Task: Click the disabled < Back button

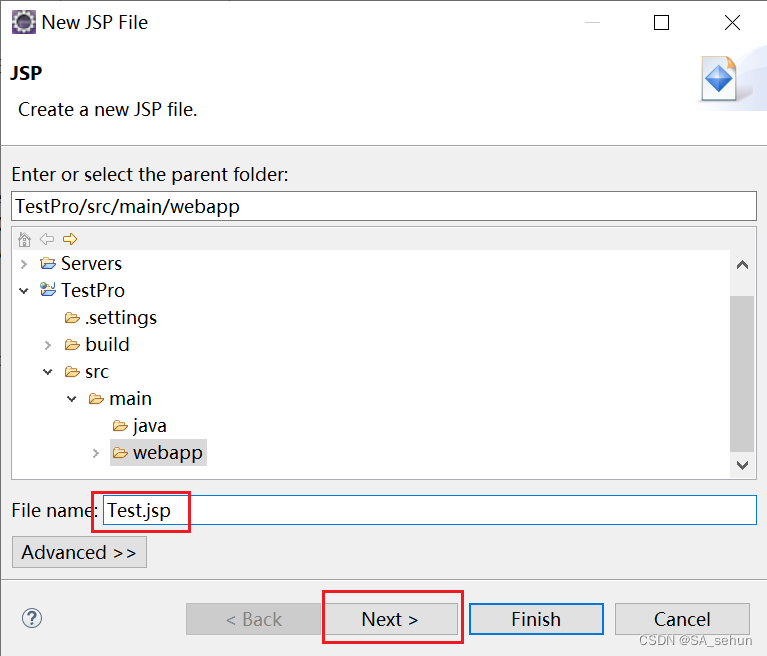Action: [253, 619]
